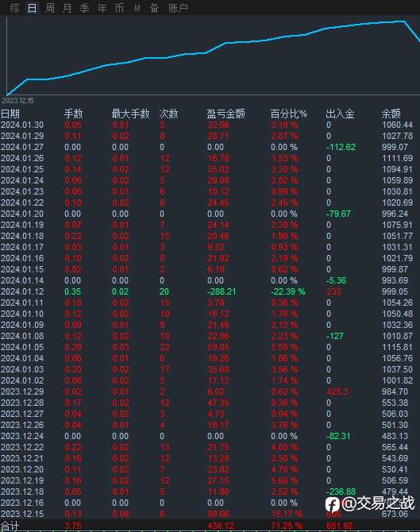Select the 2023.12.22 date row
The image size is (420, 532).
click(22, 447)
